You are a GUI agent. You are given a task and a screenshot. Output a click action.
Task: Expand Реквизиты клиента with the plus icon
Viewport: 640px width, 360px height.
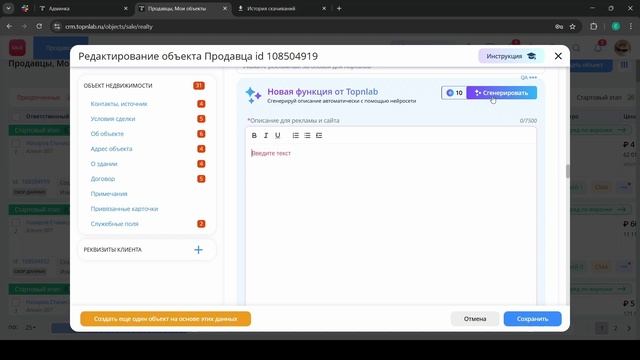(x=198, y=250)
